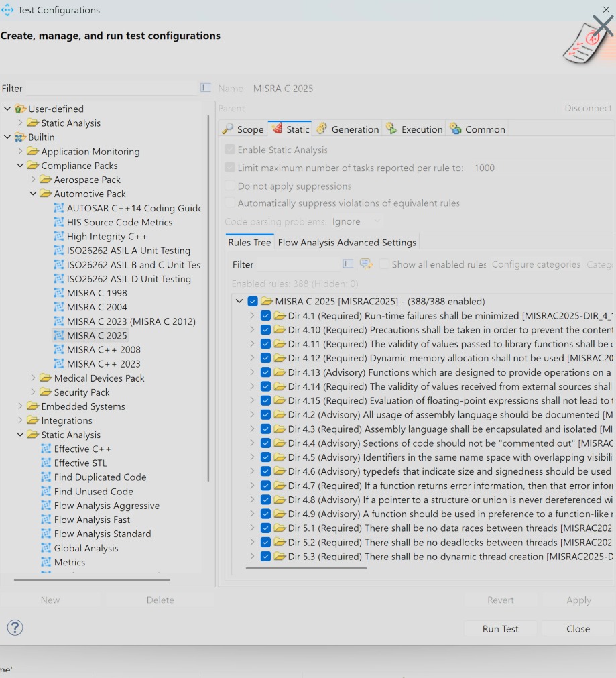
Task: Check Show all enabled rules box
Action: [x=384, y=264]
